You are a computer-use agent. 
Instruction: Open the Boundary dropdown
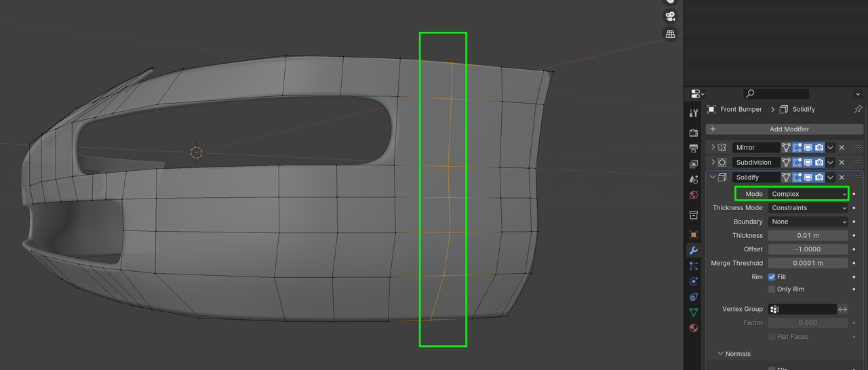(x=808, y=222)
